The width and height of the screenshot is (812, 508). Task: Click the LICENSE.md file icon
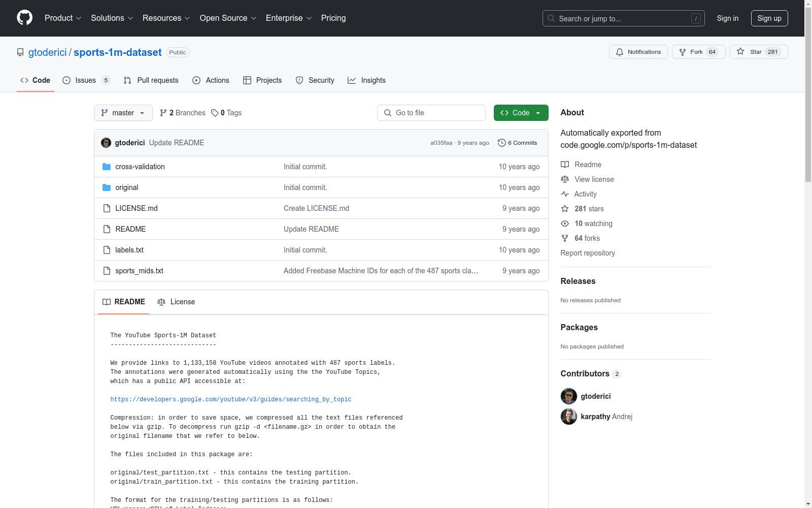(107, 208)
